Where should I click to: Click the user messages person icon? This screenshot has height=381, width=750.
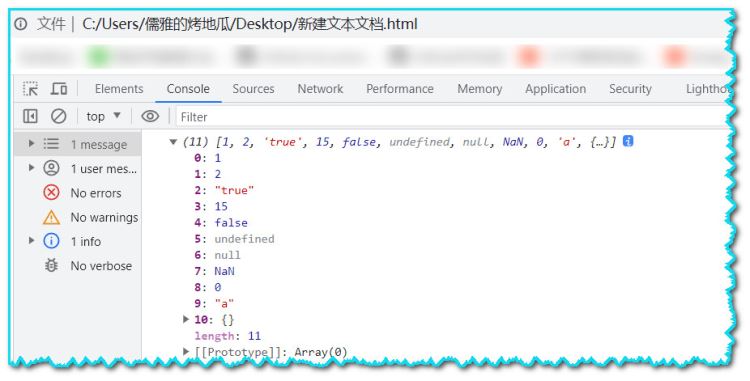pos(51,168)
